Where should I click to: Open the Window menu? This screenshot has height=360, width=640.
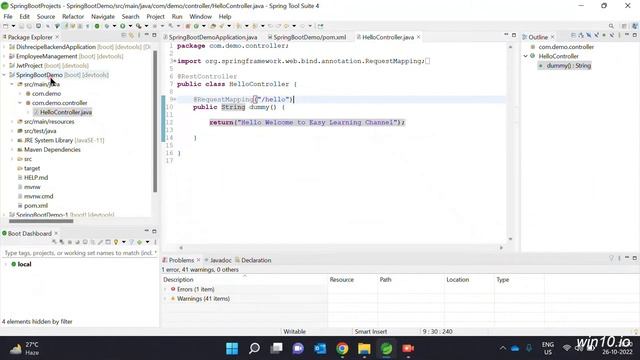pos(200,16)
